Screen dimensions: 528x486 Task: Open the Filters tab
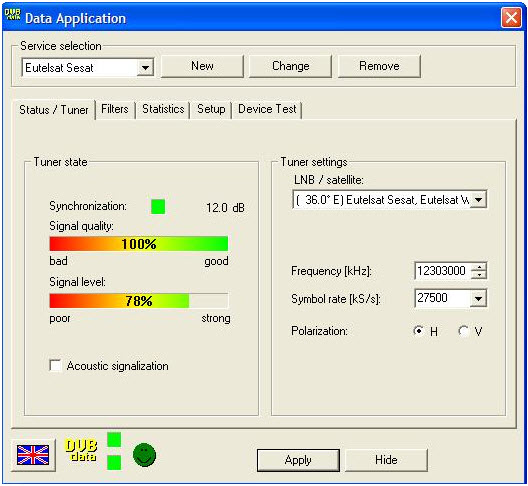pyautogui.click(x=115, y=109)
